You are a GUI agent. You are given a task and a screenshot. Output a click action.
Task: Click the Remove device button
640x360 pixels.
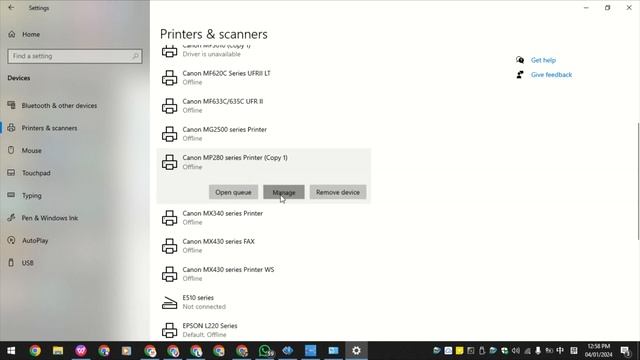pyautogui.click(x=338, y=192)
